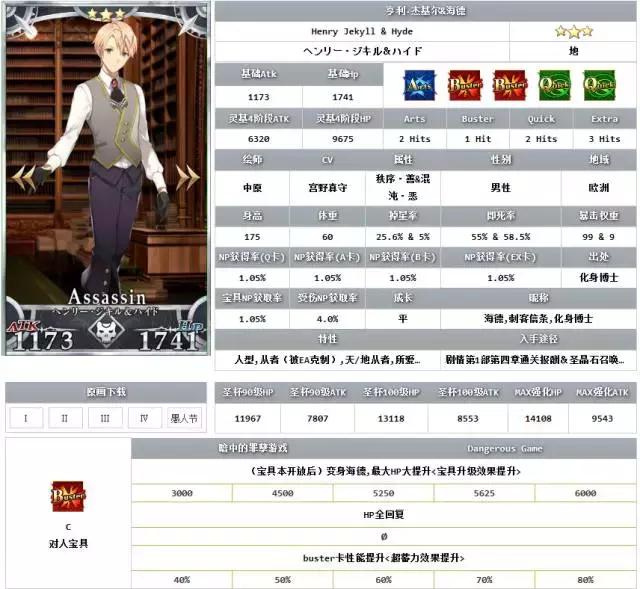Select the name text Henry Jekyll & Hyde
This screenshot has width=640, height=589.
pos(362,31)
